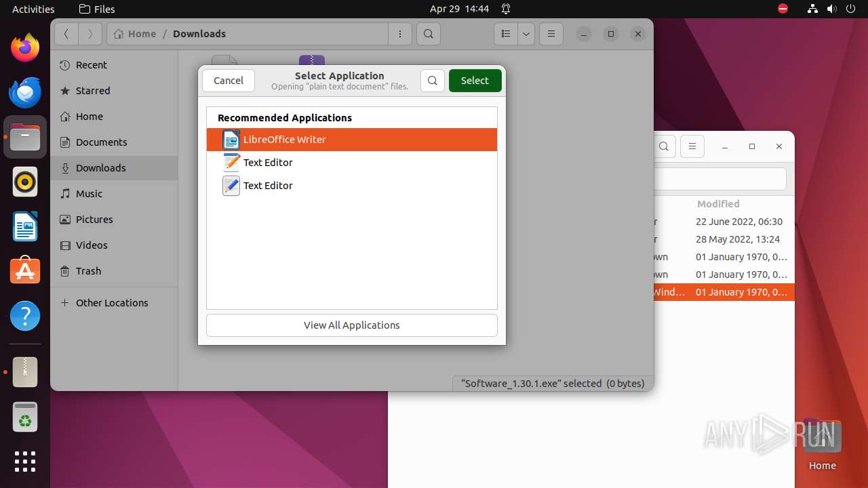
Task: Open the Activities overview
Action: point(33,9)
